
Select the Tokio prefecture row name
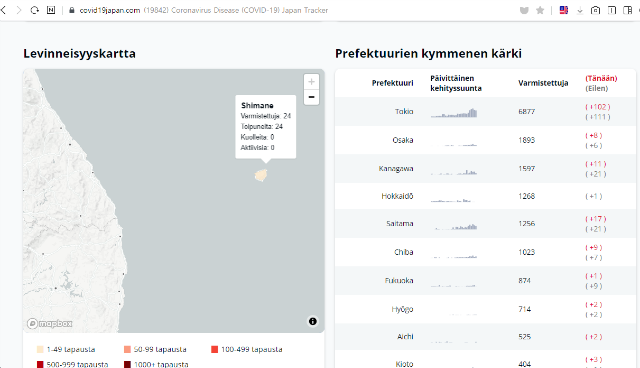pyautogui.click(x=404, y=111)
